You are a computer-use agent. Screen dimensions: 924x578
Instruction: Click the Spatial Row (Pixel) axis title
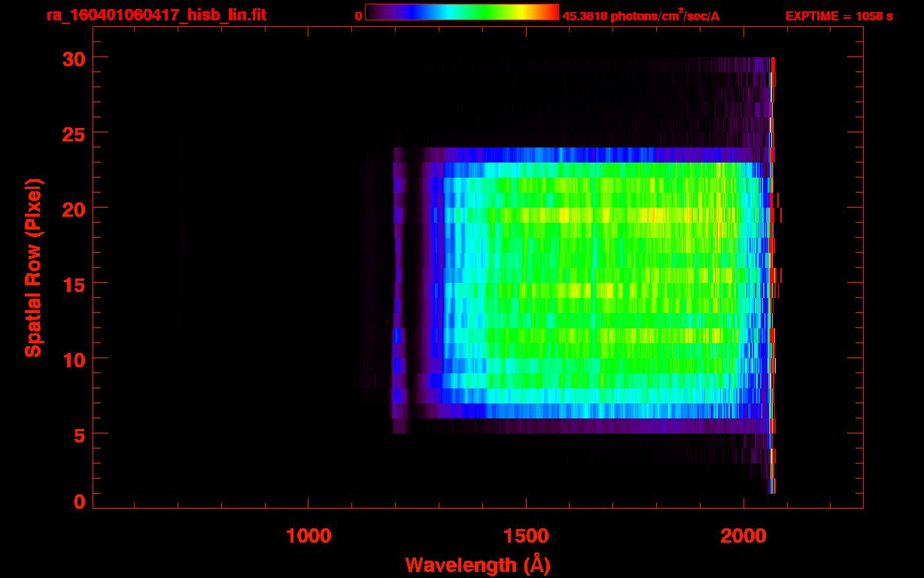tap(33, 267)
